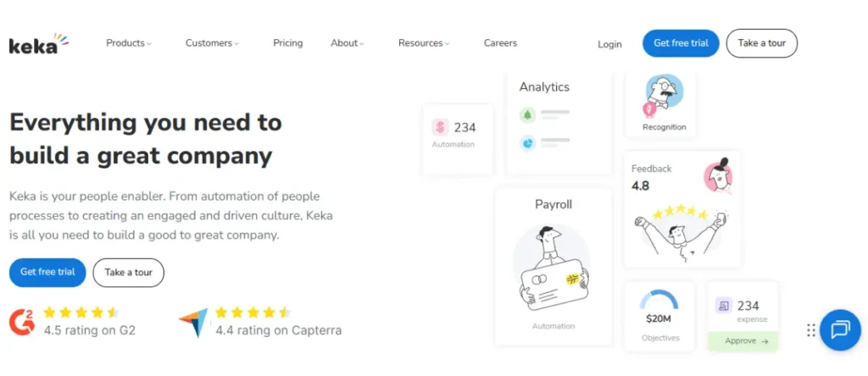Go to the Pricing page
Viewport: 868px width, 376px height.
tap(287, 43)
